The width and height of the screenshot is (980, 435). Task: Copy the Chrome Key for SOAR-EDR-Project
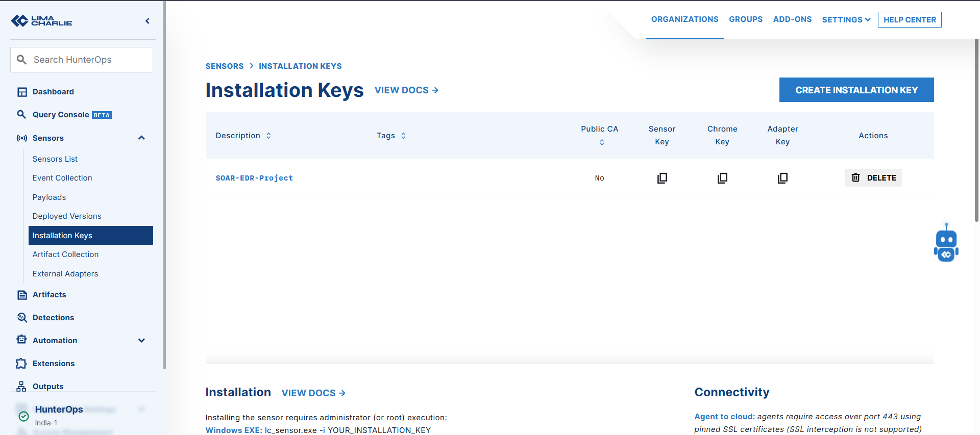pos(722,178)
